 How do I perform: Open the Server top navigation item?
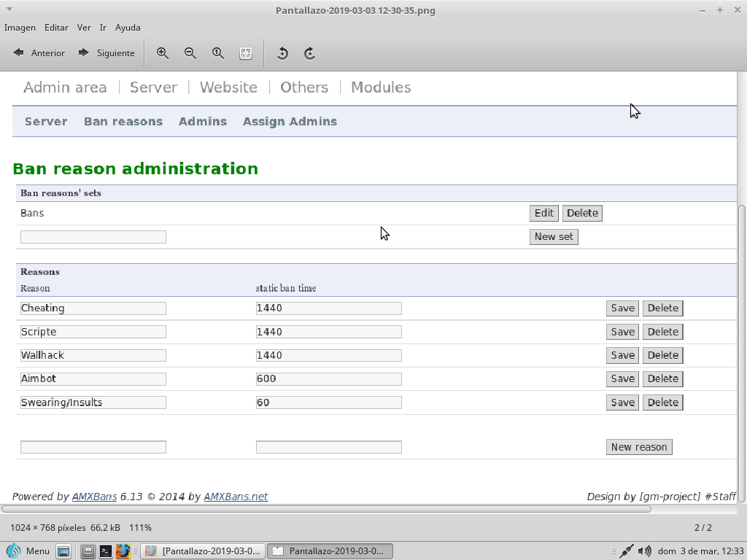153,87
